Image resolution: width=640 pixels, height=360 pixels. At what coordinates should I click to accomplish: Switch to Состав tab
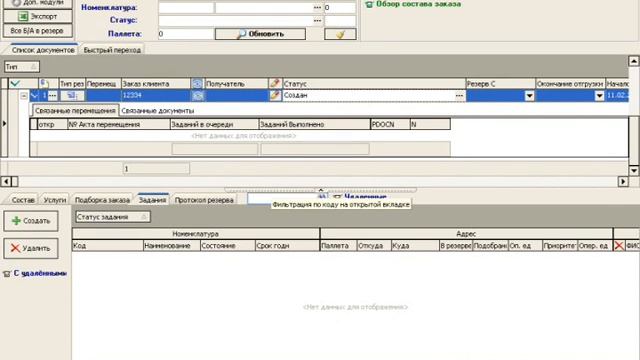(23, 200)
